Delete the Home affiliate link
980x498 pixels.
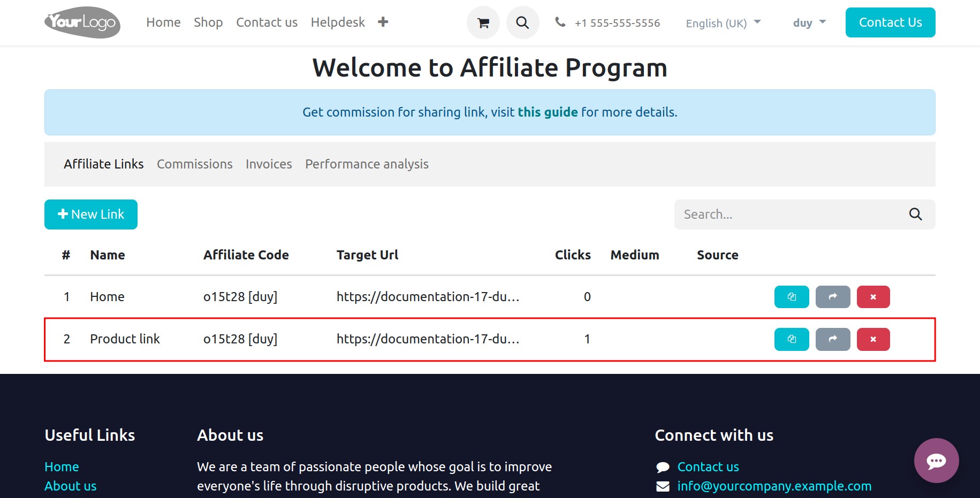tap(873, 297)
